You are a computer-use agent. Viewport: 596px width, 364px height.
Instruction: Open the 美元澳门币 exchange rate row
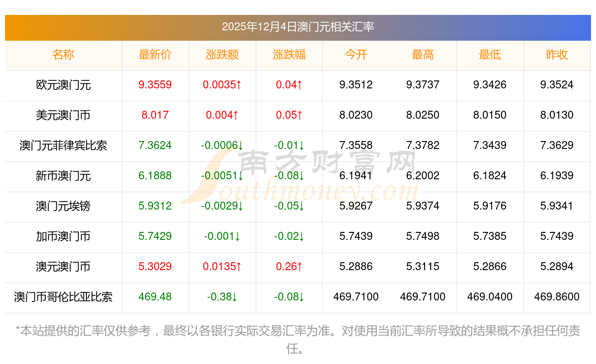coord(63,115)
